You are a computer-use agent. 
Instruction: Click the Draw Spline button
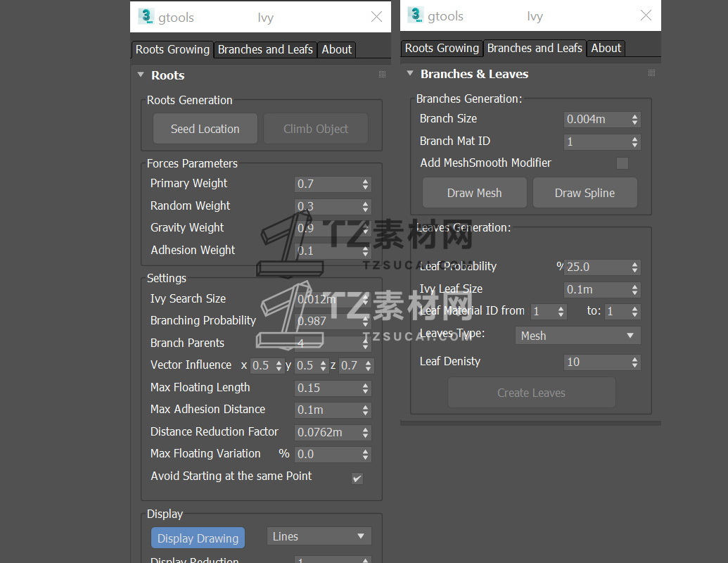pos(585,193)
